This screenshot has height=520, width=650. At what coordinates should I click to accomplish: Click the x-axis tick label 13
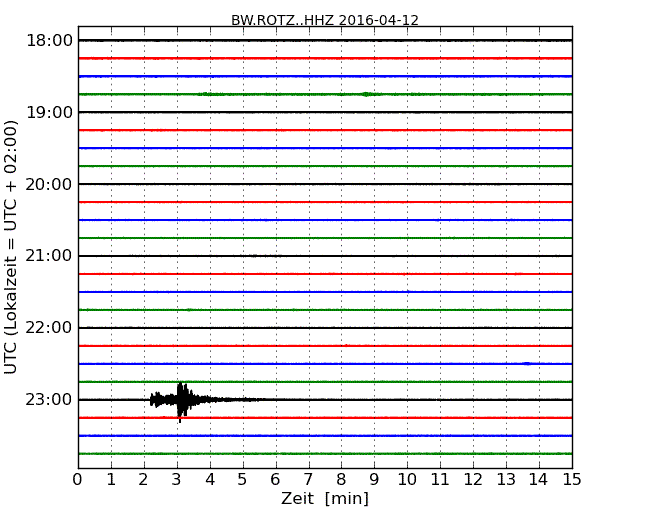pyautogui.click(x=506, y=480)
